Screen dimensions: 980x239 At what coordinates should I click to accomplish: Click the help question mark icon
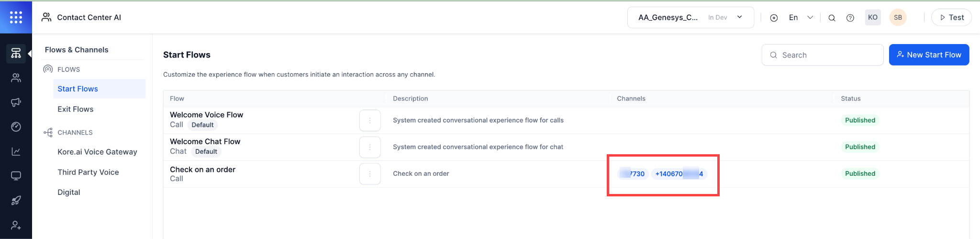point(850,18)
